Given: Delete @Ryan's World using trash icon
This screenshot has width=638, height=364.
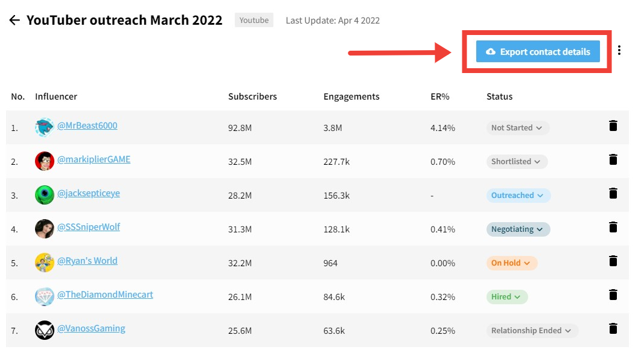Looking at the screenshot, I should point(613,261).
